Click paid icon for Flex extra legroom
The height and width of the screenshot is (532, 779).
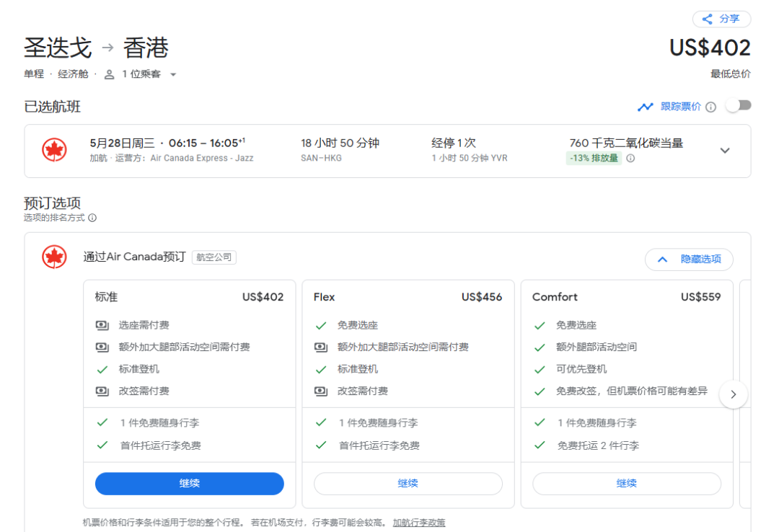coord(321,347)
